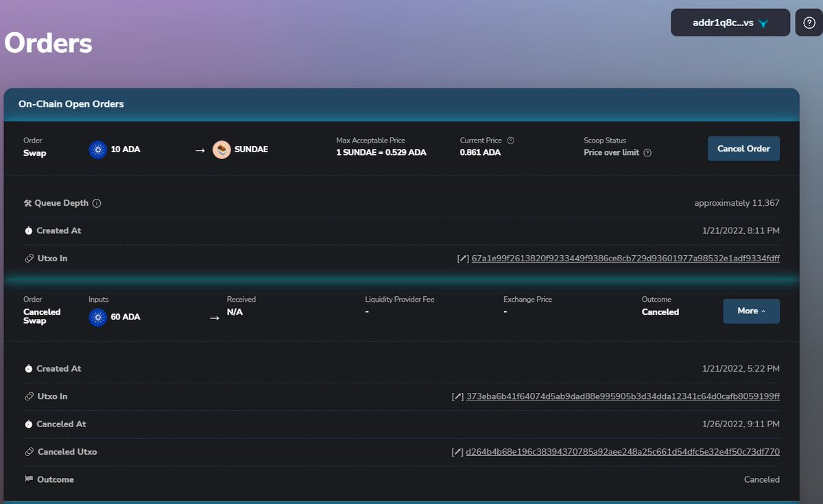Click the Cancel Order button
The width and height of the screenshot is (823, 504).
click(x=743, y=148)
